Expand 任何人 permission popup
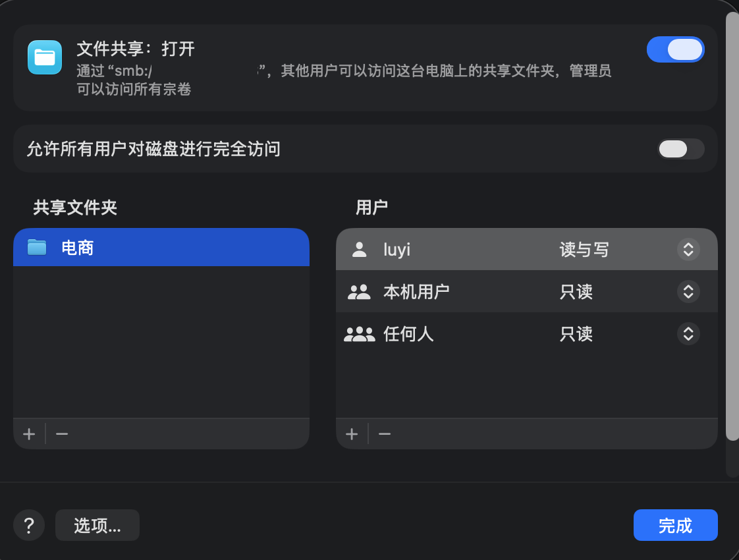This screenshot has width=739, height=560. [688, 334]
